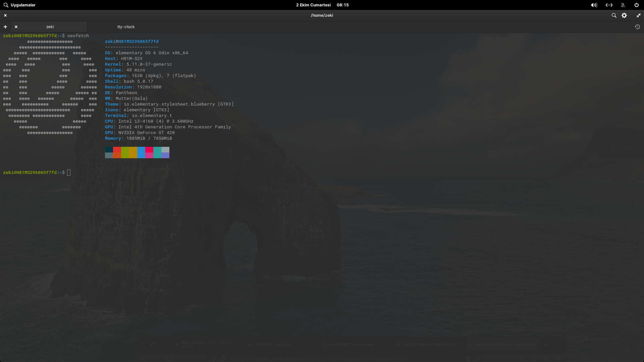Open the sound volume indicator
Screen dimensions: 644x362
click(594, 5)
